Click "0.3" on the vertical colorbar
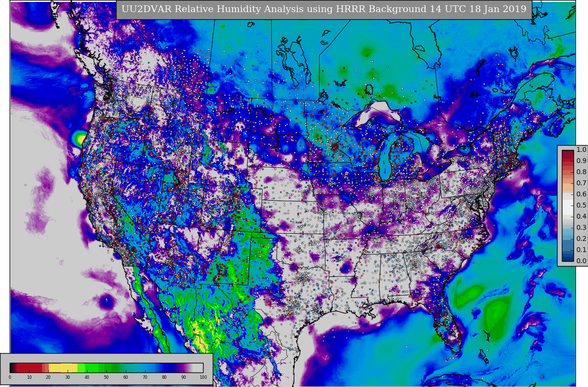Viewport: 588px width, 387px height. [581, 228]
